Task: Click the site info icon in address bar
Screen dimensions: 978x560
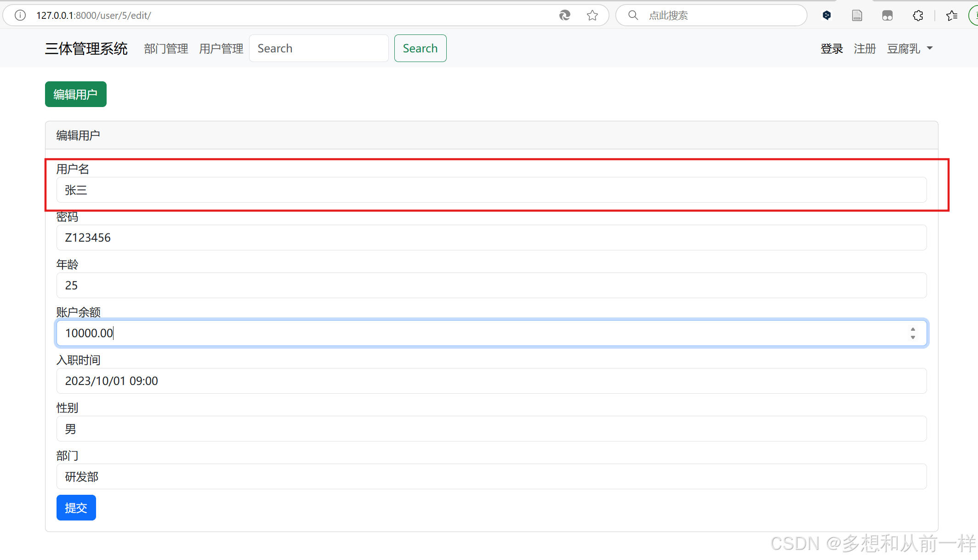Action: [x=20, y=15]
